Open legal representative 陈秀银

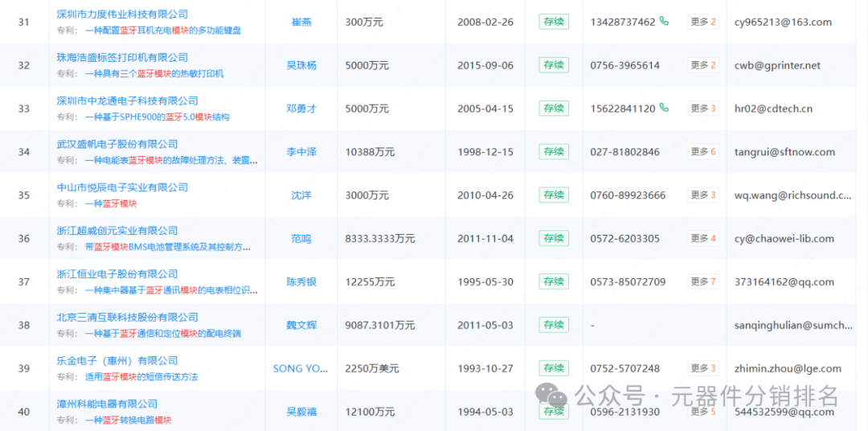coord(301,281)
